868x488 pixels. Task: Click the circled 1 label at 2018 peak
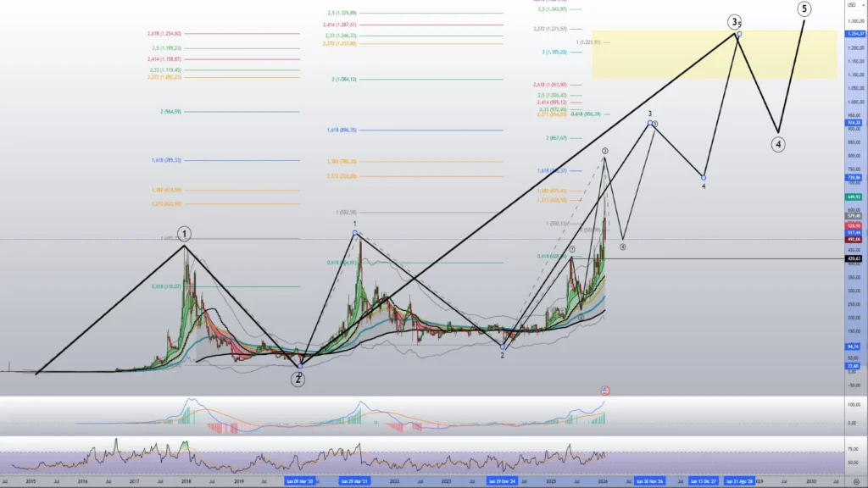click(183, 233)
